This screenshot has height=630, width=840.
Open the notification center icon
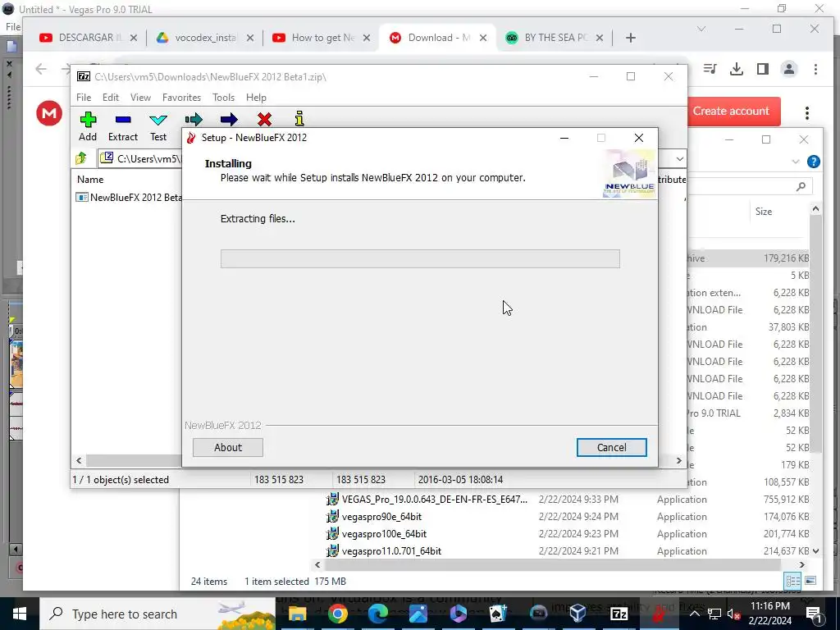tap(813, 614)
